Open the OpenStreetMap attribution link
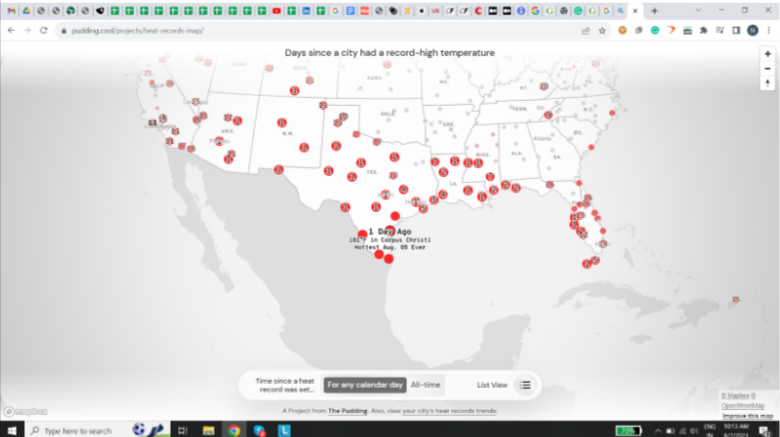780x437 pixels. (x=743, y=406)
